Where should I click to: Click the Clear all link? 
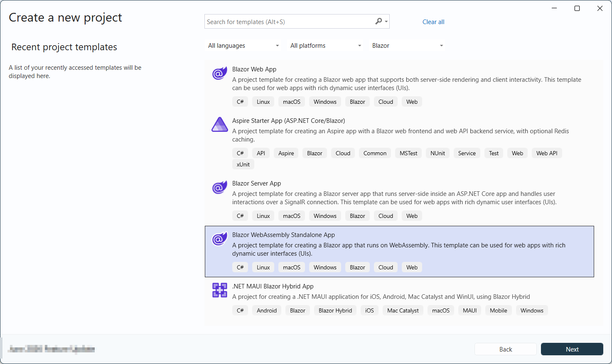(x=433, y=22)
